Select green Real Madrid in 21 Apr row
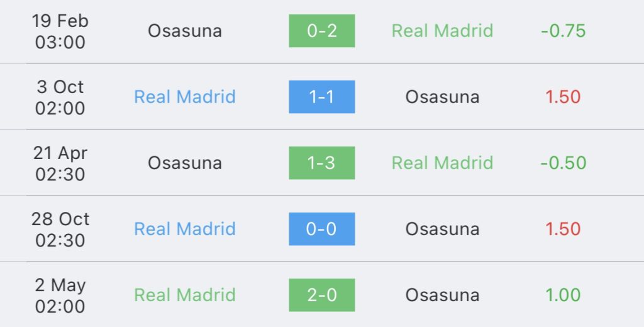644x327 pixels. pos(442,163)
